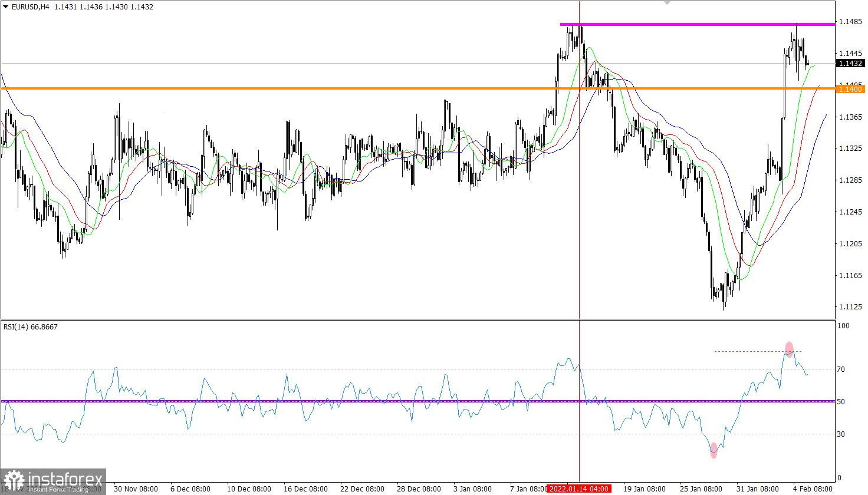Click the OHLC values 1.1431 1.1436 1.1430 1.1432
The width and height of the screenshot is (868, 495).
[104, 7]
